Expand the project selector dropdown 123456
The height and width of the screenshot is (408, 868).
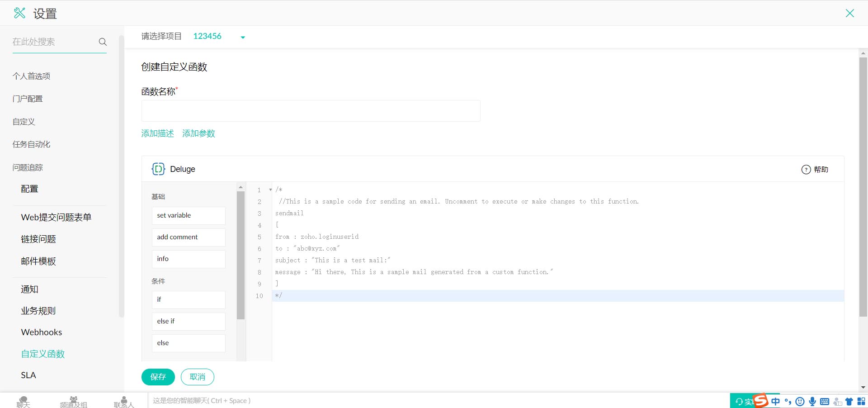tap(243, 37)
